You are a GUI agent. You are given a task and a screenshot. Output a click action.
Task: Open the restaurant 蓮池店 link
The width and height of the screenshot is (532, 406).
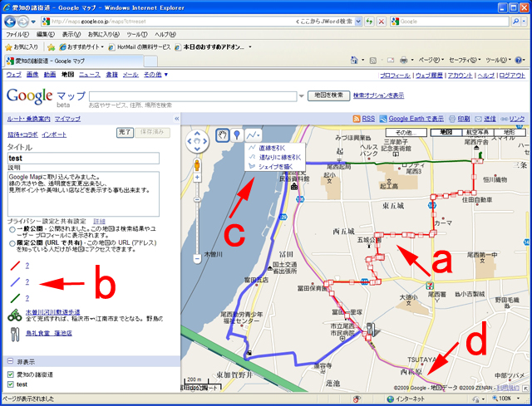[49, 333]
